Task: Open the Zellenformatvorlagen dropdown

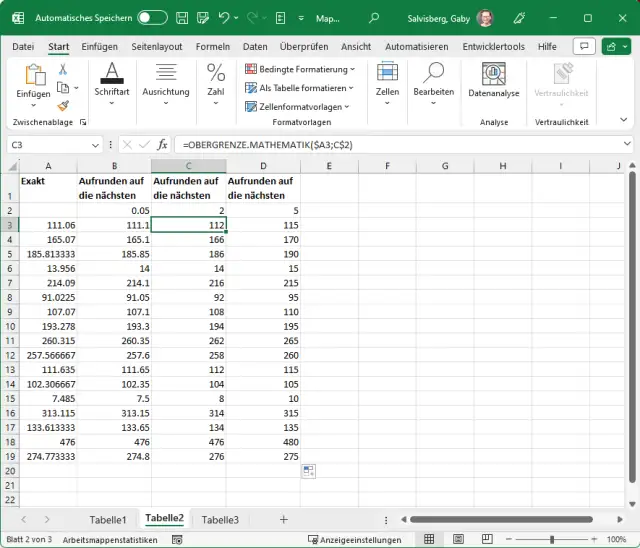Action: pos(297,106)
